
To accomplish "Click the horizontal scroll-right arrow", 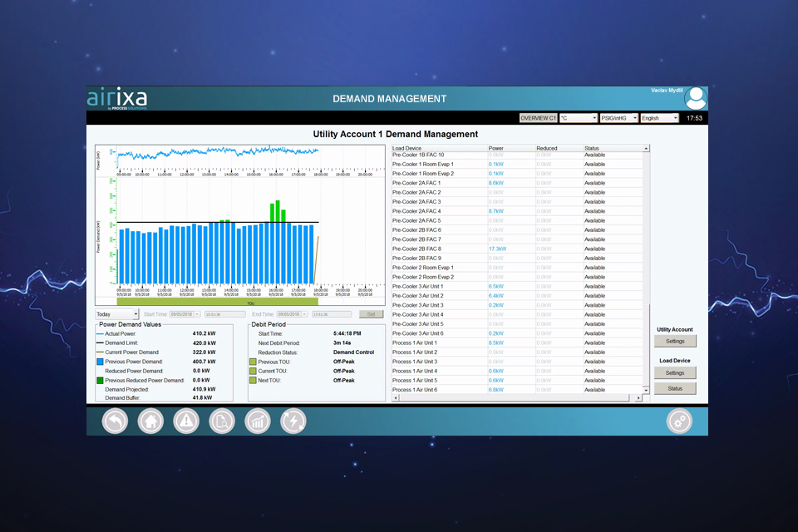I will (x=638, y=398).
